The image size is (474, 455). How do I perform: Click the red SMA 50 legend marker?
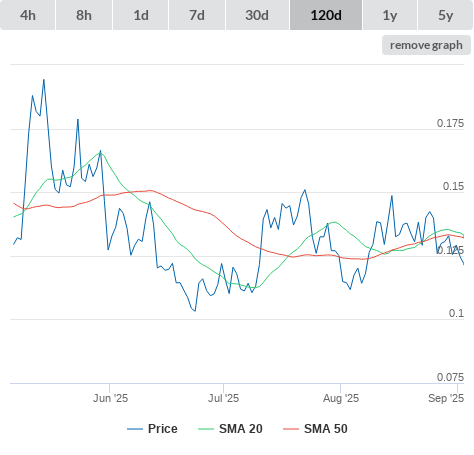[x=291, y=429]
